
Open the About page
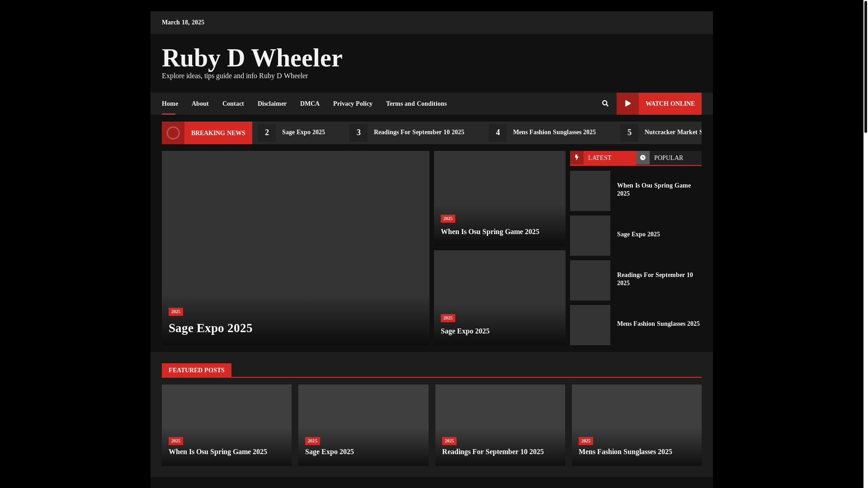click(x=200, y=104)
